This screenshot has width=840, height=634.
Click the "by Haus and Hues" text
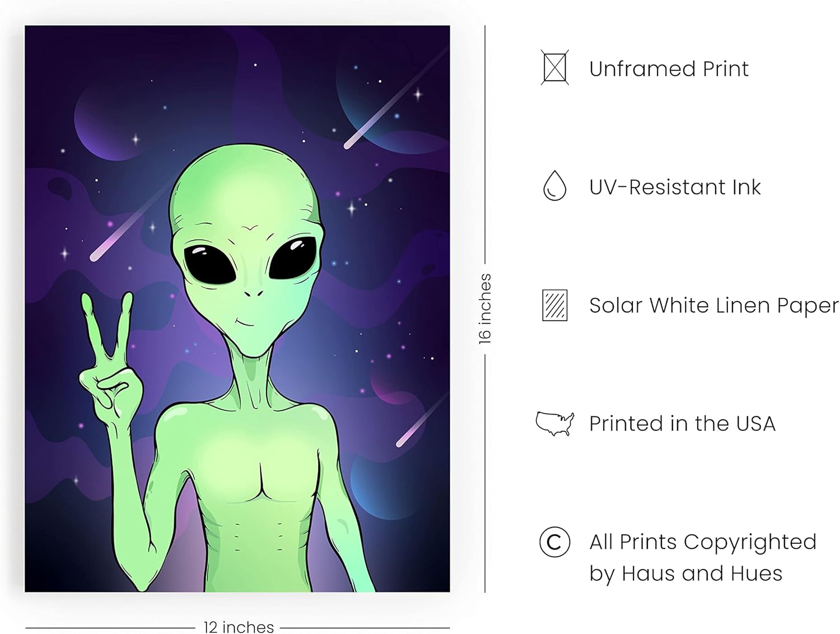coord(685,573)
